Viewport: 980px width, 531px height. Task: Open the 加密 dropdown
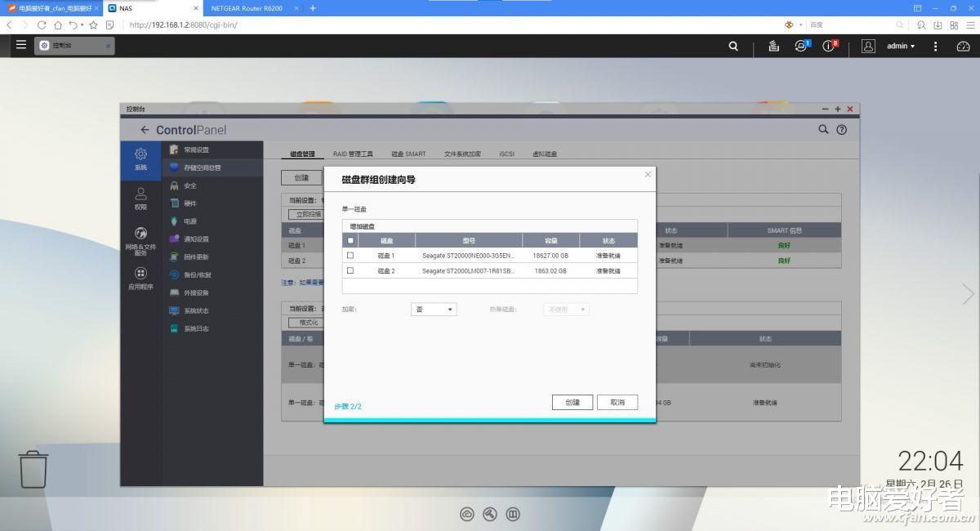tap(434, 309)
